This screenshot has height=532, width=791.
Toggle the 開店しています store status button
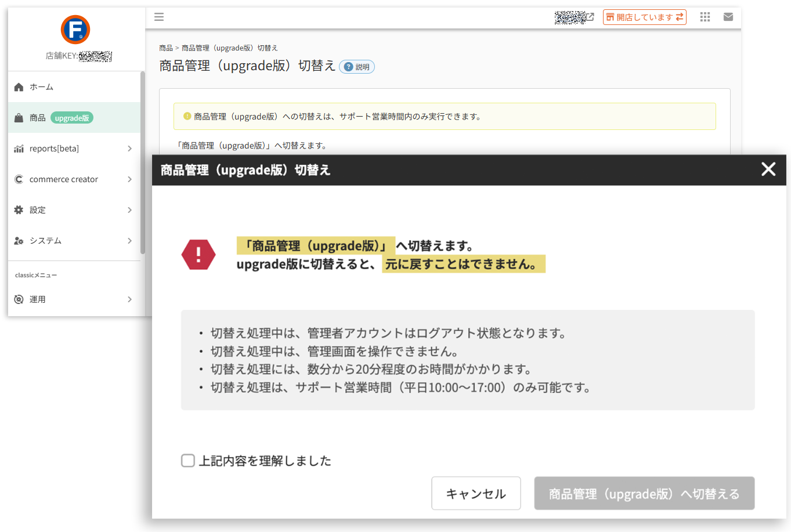point(645,17)
